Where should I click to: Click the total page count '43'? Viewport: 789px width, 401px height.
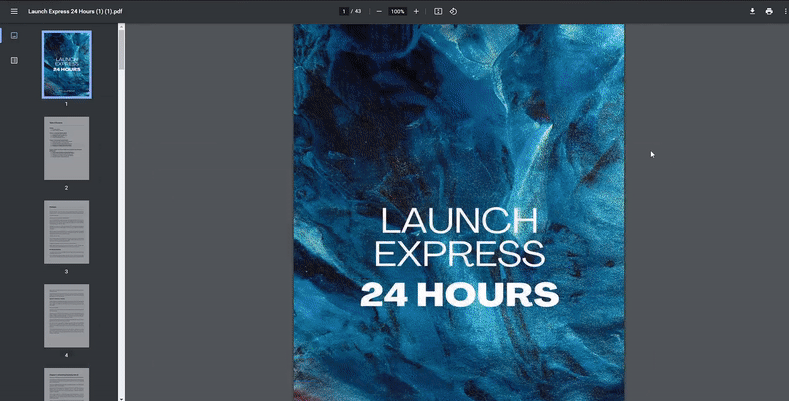click(358, 11)
